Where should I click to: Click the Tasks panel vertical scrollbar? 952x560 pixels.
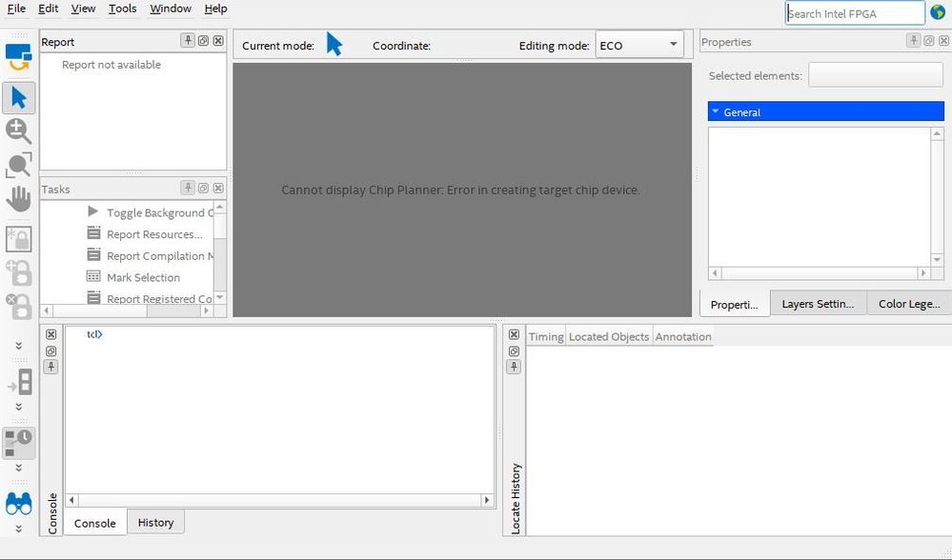click(220, 251)
